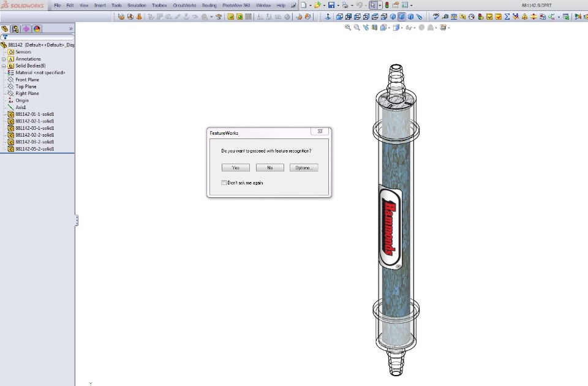Open the Open-file dropdown arrow
Screen dimensions: 588x386
324,6
